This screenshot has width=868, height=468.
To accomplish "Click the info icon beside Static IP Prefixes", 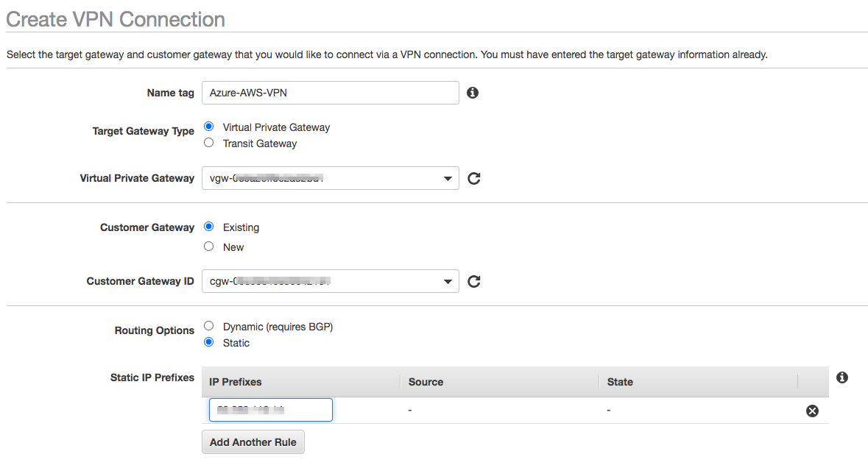I will coord(841,377).
